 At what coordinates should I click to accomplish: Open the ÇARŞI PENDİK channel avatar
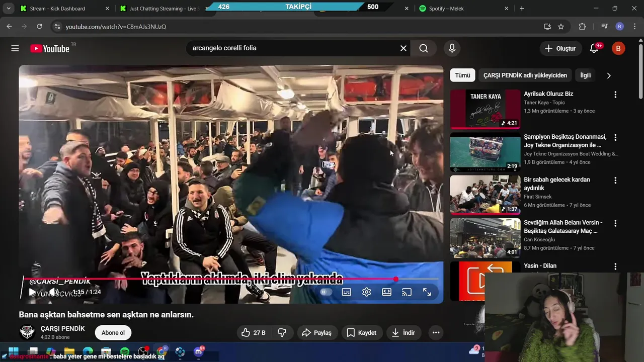click(x=27, y=332)
